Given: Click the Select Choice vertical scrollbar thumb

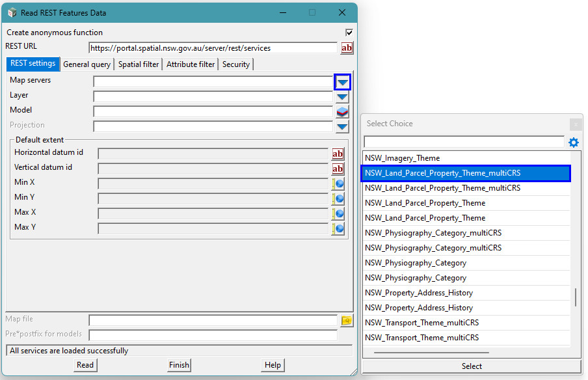Looking at the screenshot, I should (576, 297).
